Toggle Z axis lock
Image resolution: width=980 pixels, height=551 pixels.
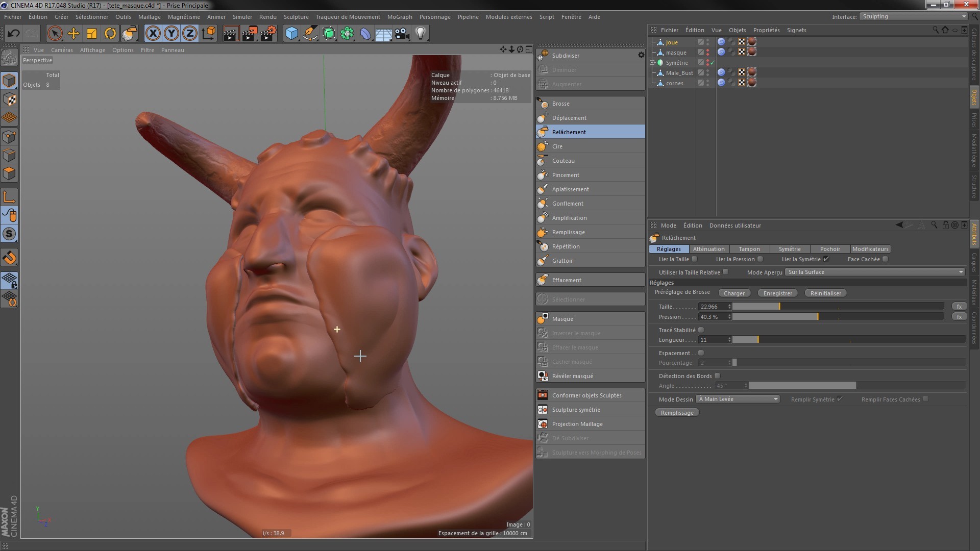click(190, 34)
